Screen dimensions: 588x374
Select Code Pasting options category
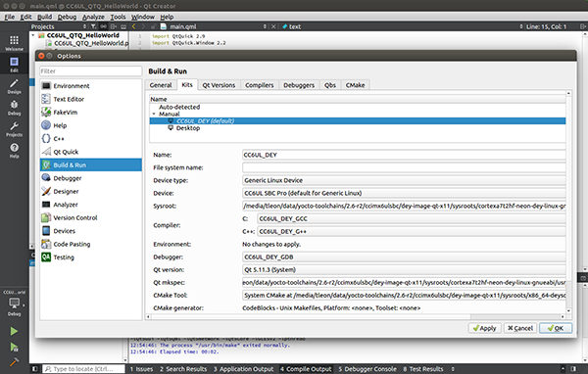[x=91, y=244]
